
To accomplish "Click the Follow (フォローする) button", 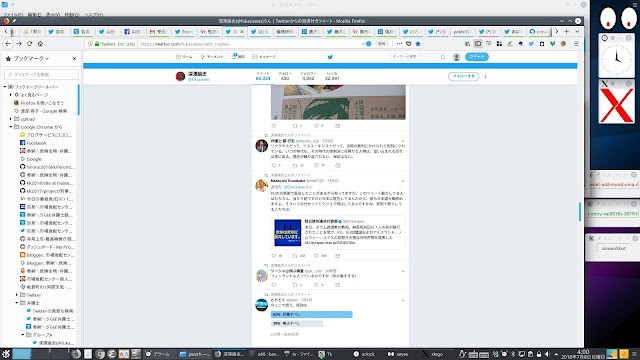I will coord(464,76).
